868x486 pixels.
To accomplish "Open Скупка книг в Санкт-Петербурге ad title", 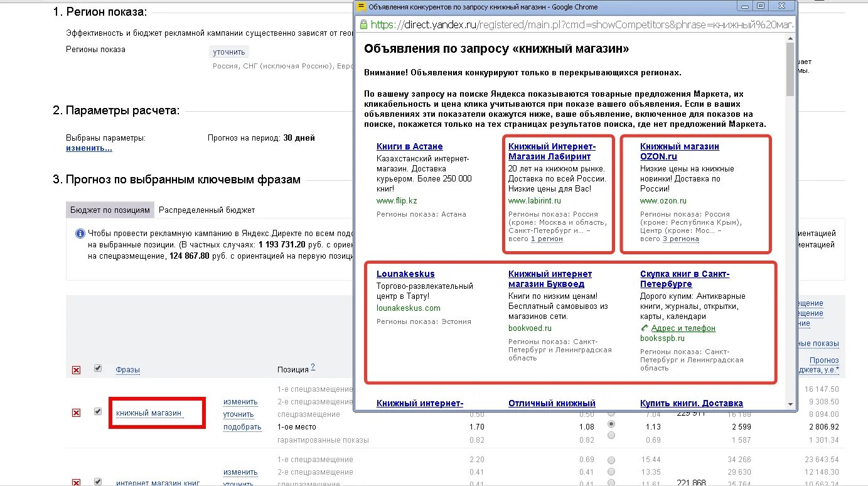I will coord(685,279).
